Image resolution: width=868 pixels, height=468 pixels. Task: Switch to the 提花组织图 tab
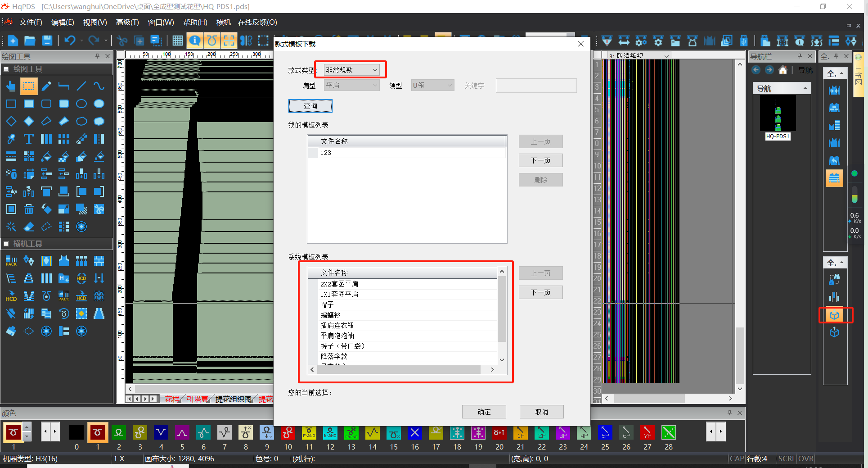[x=234, y=399]
